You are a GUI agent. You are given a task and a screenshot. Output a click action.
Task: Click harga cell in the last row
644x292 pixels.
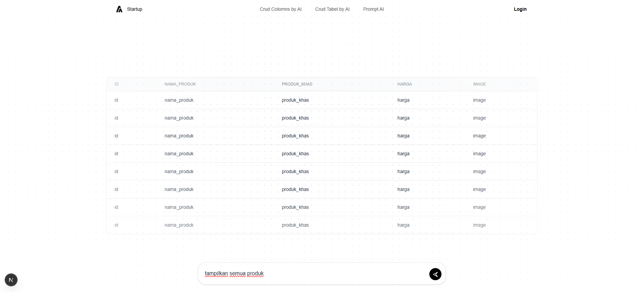point(403,225)
